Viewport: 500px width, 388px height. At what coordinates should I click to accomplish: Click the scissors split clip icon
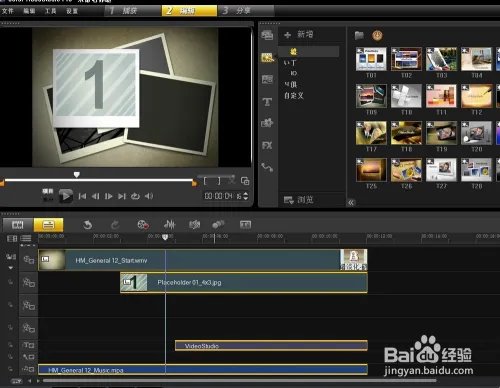tap(231, 180)
